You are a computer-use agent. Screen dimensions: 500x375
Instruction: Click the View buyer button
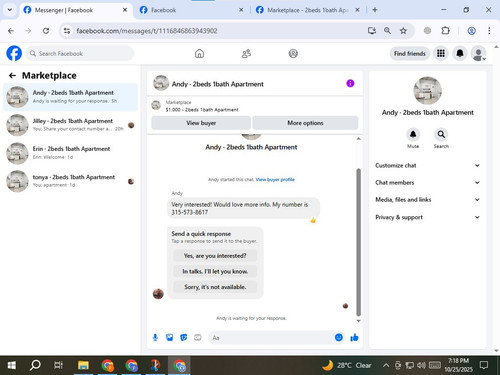[201, 123]
